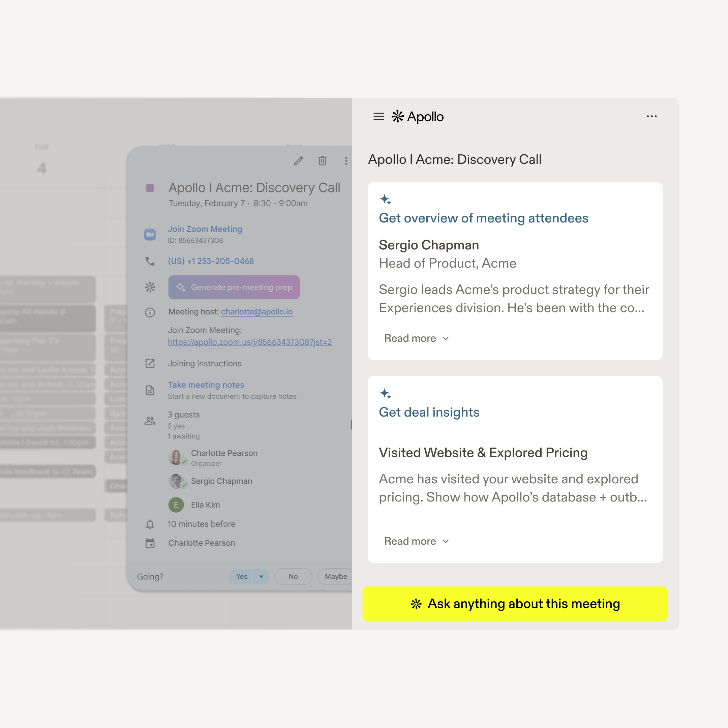Screen dimensions: 728x728
Task: Open the Apollo hamburger menu
Action: [378, 116]
